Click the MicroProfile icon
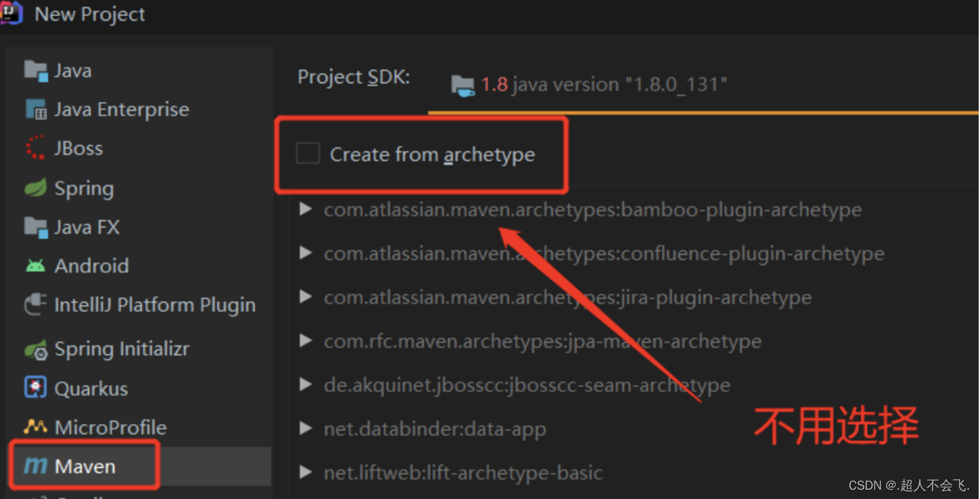 (36, 427)
